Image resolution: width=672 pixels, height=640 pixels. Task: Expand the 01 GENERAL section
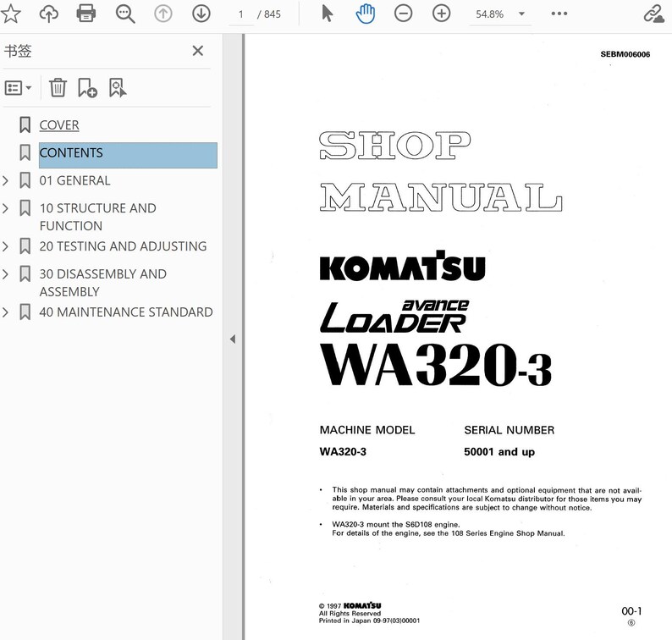tap(6, 181)
